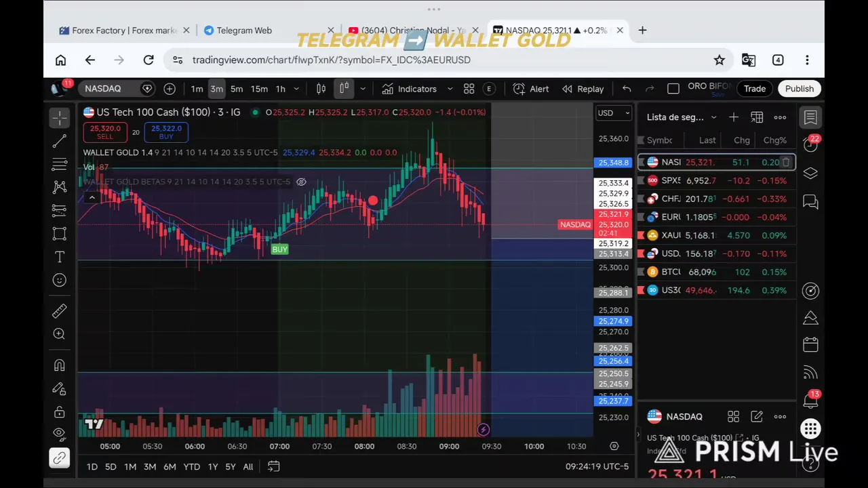Screen dimensions: 868x488
Task: Open the chats panel
Action: pyautogui.click(x=810, y=201)
